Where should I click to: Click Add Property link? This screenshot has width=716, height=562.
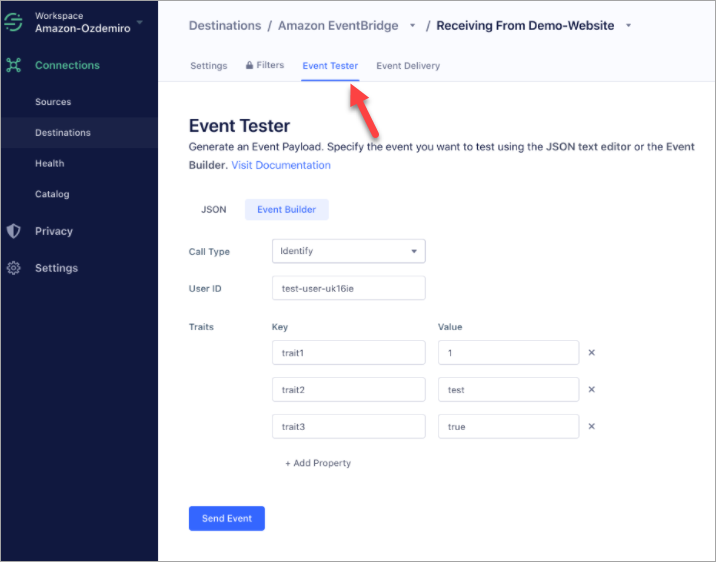318,463
